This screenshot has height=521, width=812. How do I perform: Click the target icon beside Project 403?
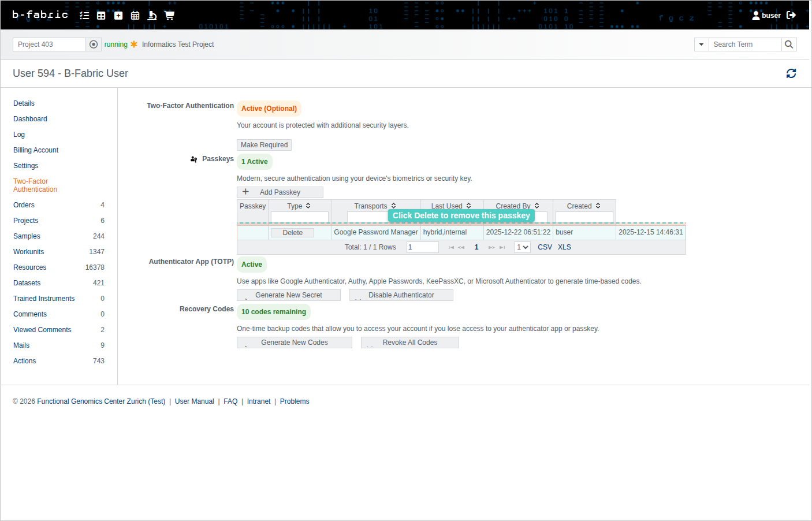click(x=94, y=44)
